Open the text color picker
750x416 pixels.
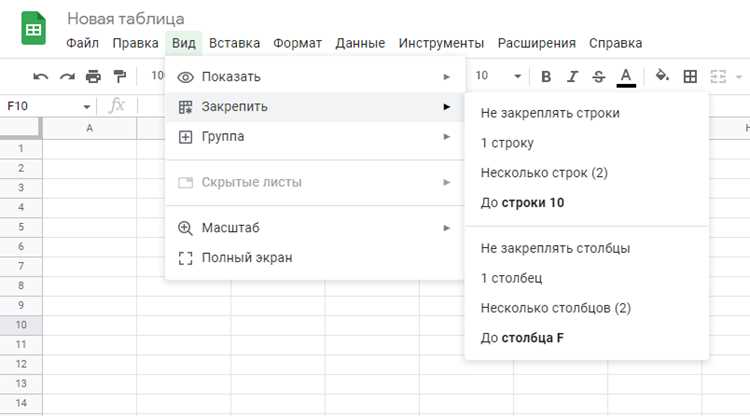click(626, 77)
